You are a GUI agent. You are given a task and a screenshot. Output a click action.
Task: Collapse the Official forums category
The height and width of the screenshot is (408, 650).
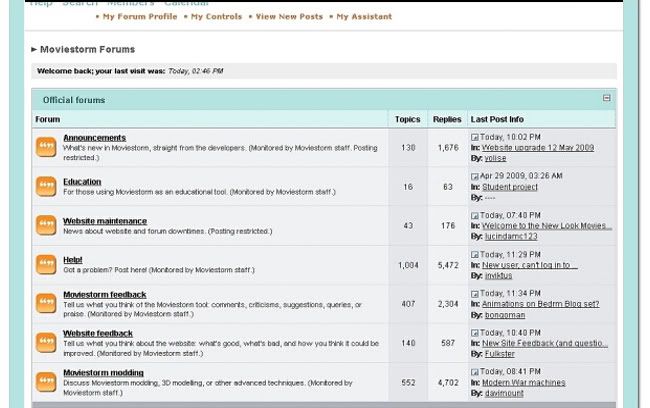pyautogui.click(x=606, y=98)
